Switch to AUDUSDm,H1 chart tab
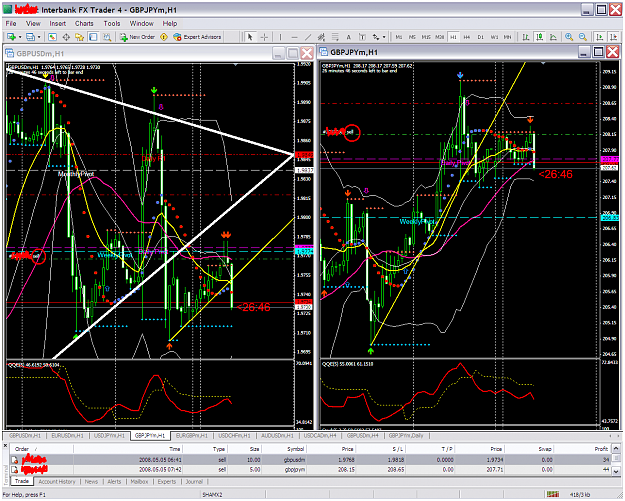The image size is (625, 501). click(x=277, y=436)
